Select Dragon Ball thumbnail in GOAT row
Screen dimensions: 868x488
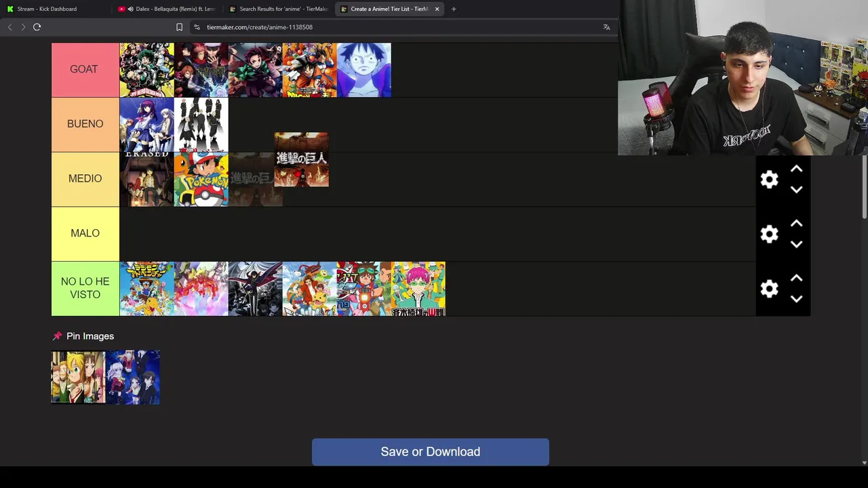pyautogui.click(x=310, y=70)
